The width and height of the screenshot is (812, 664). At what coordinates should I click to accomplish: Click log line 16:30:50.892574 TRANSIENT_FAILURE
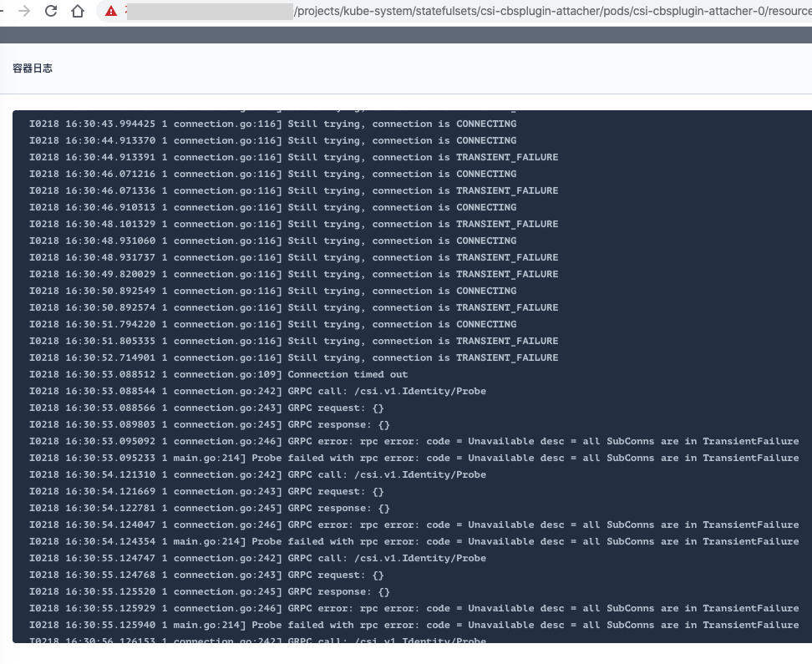[293, 307]
